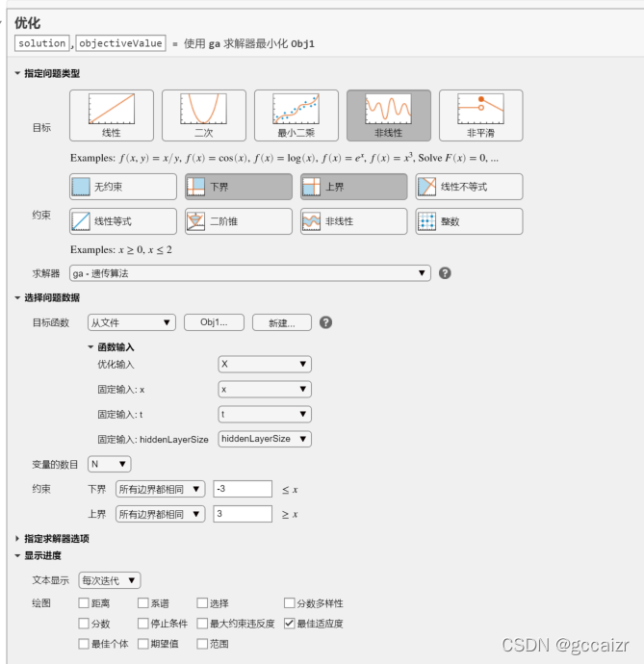The width and height of the screenshot is (644, 664).
Task: Choose the 最小二乘 least-squares objective tile
Action: (296, 115)
